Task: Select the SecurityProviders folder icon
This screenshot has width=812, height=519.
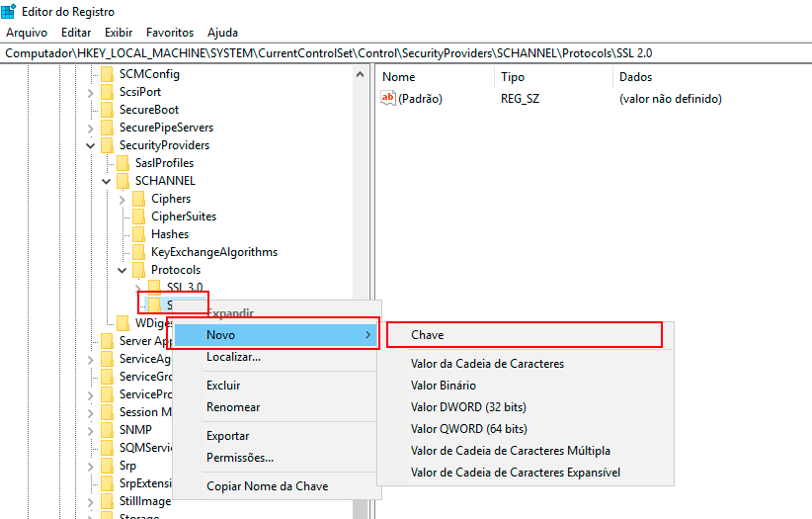Action: (x=108, y=145)
